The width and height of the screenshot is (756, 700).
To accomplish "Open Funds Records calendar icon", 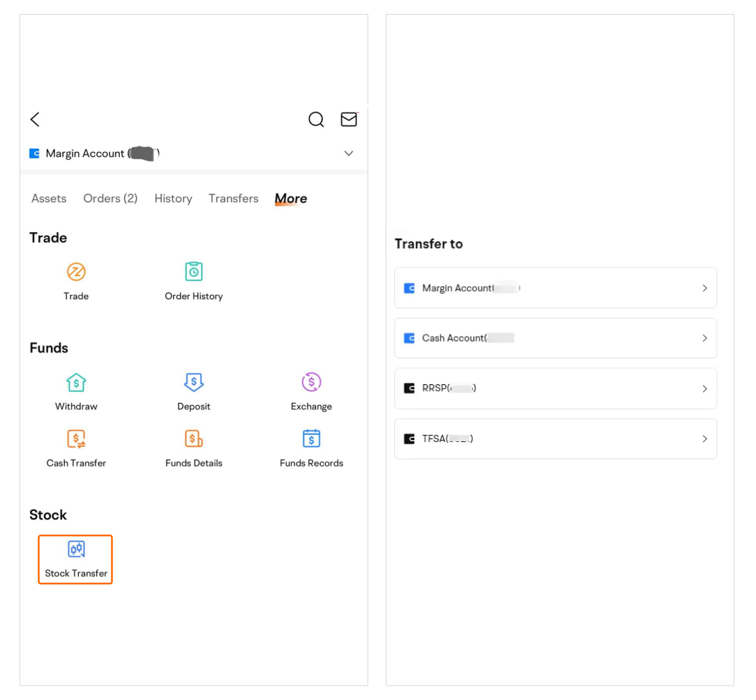I will (x=311, y=439).
